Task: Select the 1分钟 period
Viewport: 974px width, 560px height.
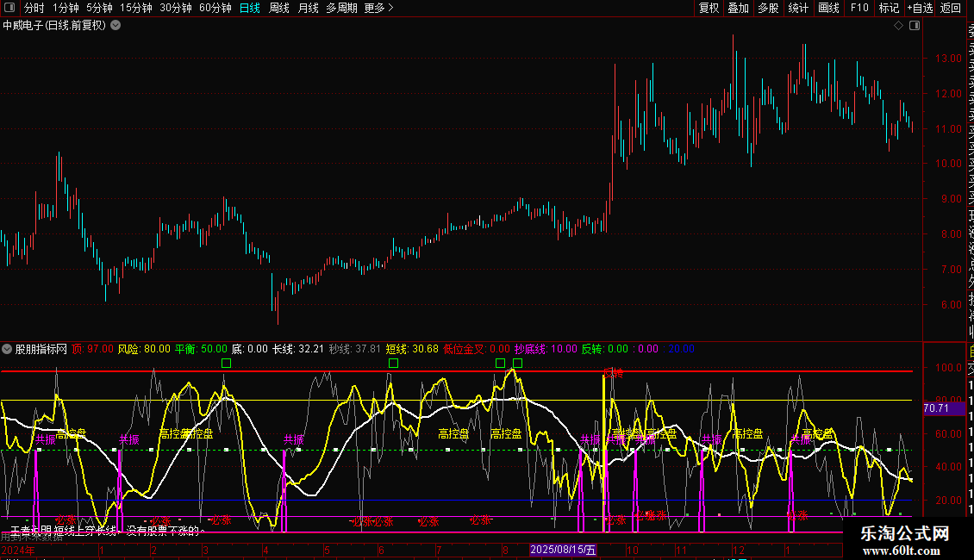Action: tap(66, 8)
